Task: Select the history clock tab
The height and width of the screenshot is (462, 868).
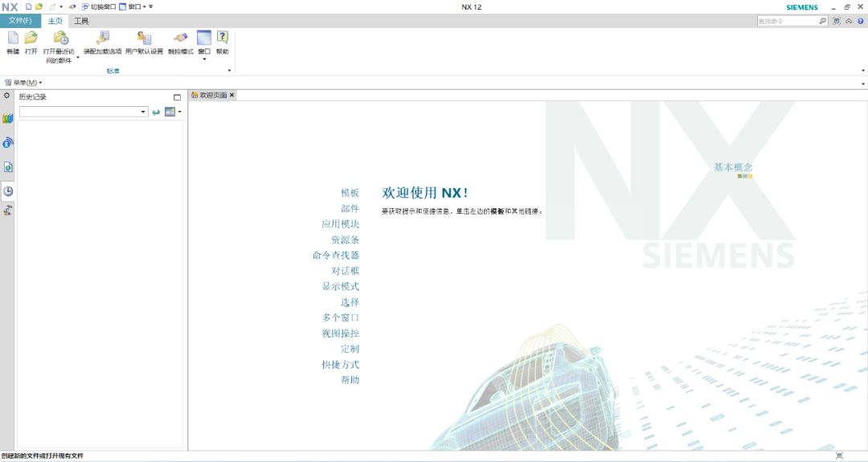Action: pyautogui.click(x=8, y=191)
